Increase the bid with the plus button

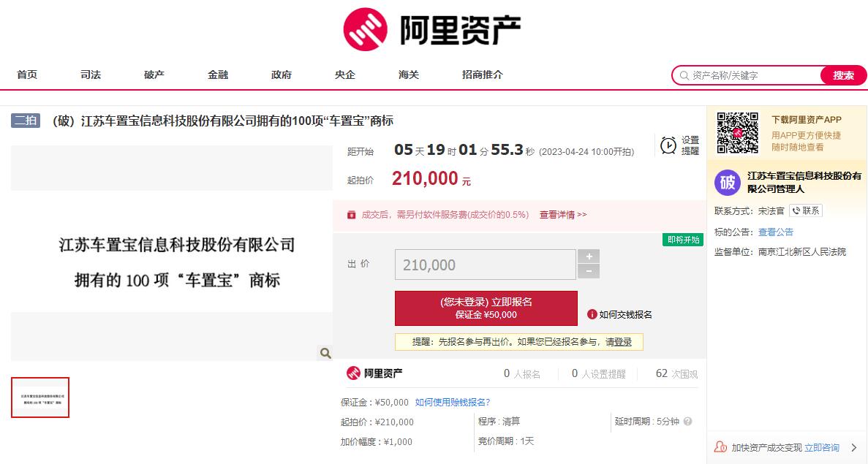point(589,256)
